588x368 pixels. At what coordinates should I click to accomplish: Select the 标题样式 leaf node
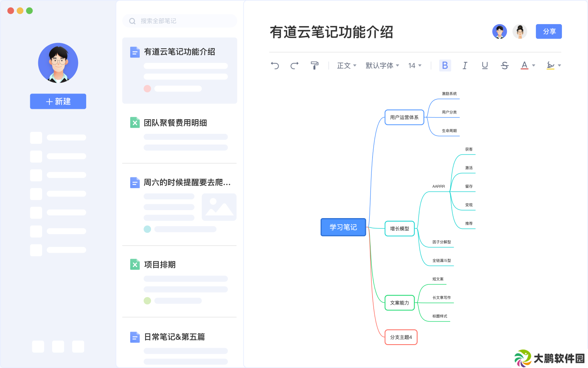440,316
